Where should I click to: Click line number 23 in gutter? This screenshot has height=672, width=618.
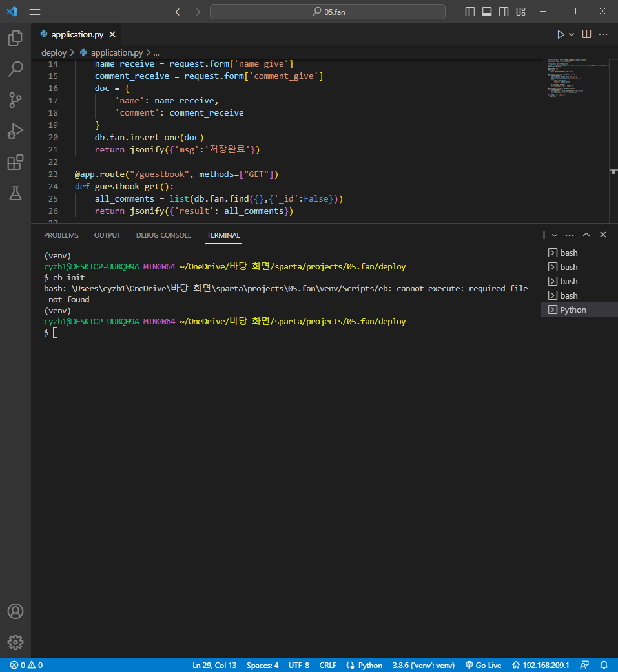(53, 174)
